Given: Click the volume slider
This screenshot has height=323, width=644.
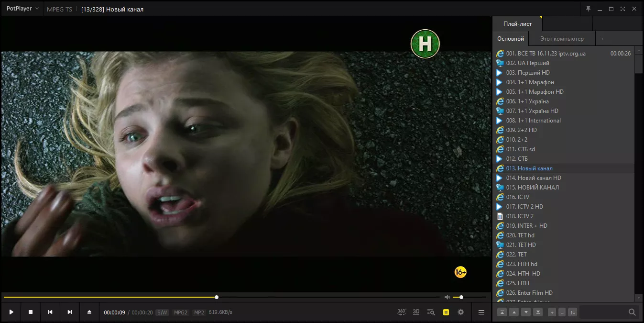Looking at the screenshot, I should (470, 297).
